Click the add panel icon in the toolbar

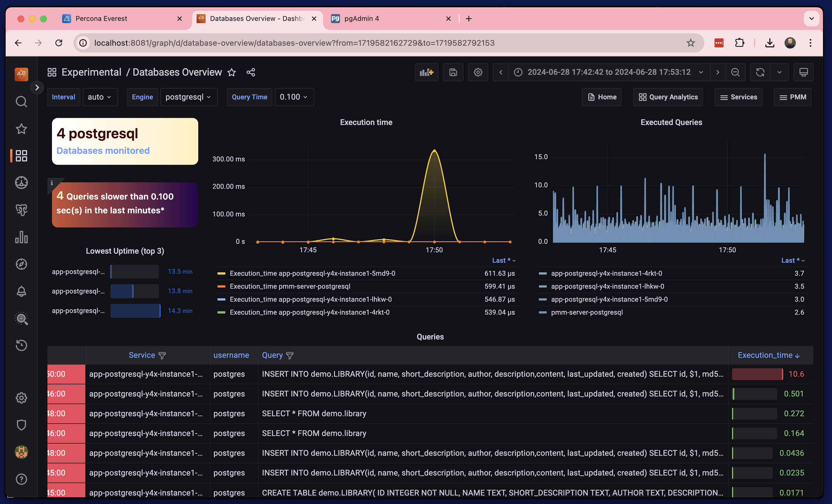click(426, 72)
